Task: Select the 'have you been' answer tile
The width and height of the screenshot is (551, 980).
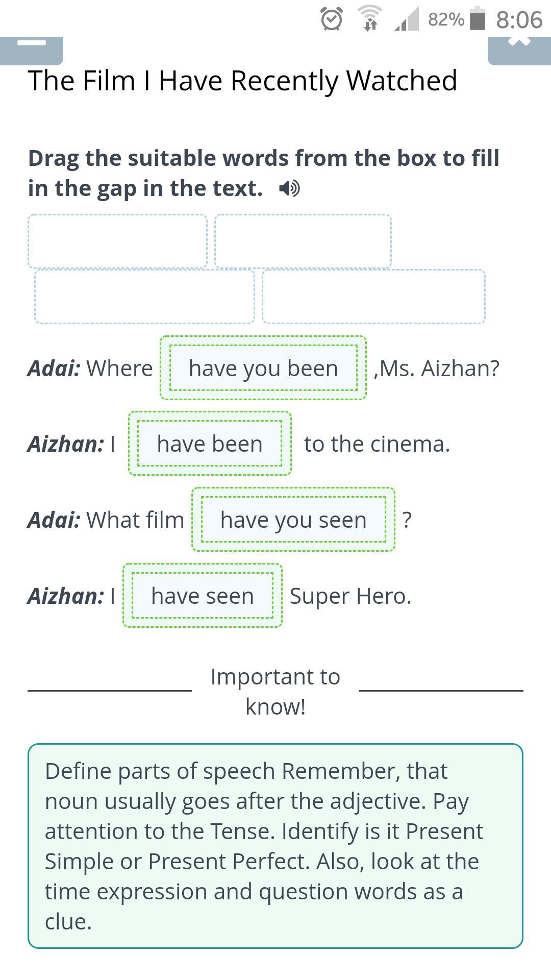Action: pyautogui.click(x=263, y=368)
